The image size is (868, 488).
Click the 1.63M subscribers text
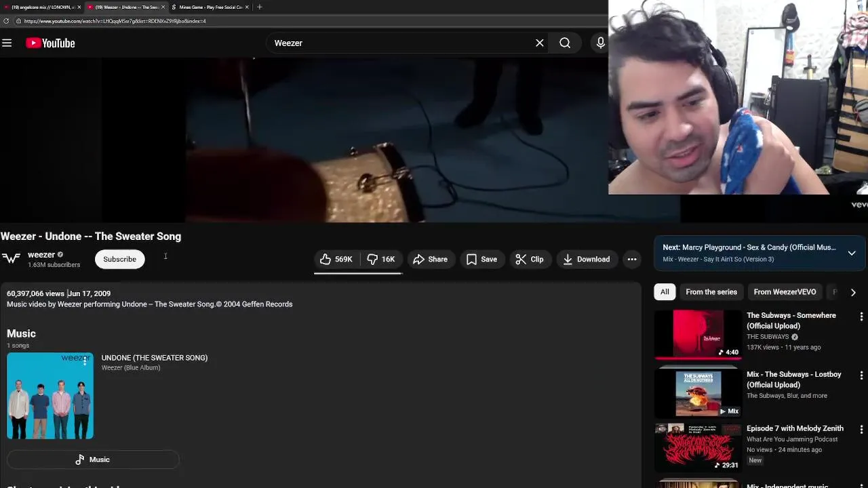(54, 265)
